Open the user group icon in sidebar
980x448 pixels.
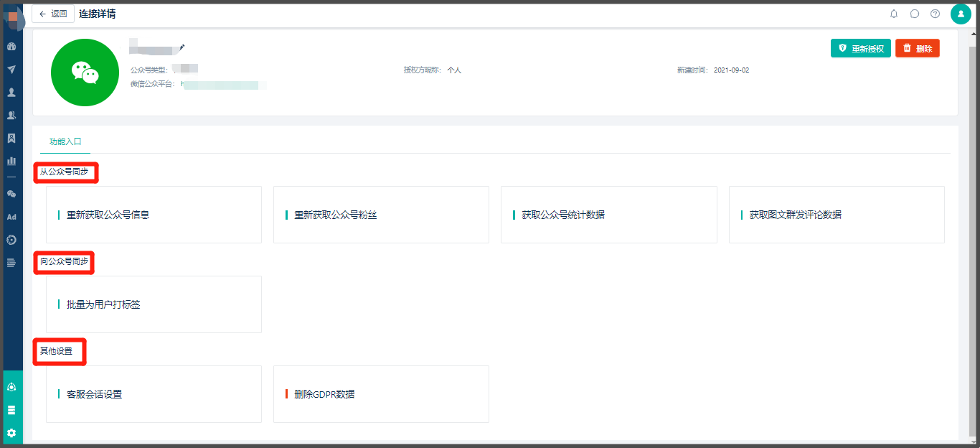point(11,116)
